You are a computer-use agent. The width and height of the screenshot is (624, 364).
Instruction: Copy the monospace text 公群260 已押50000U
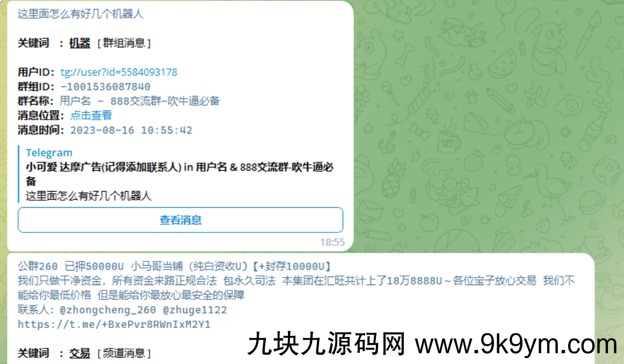point(71,266)
